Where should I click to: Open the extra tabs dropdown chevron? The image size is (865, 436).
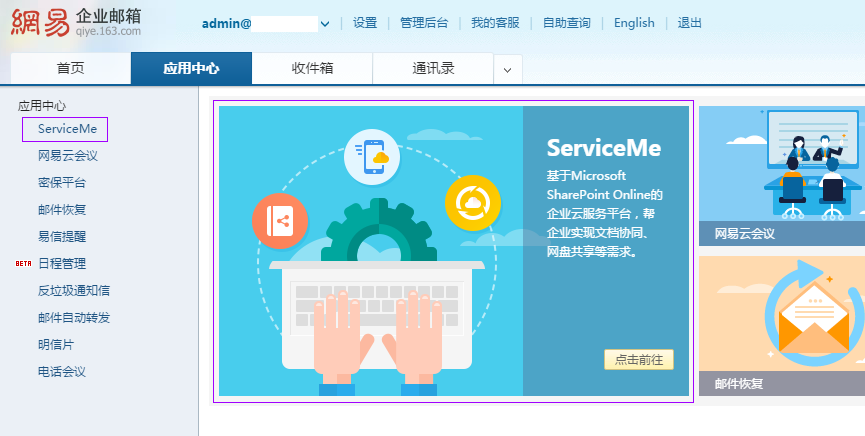pos(508,70)
